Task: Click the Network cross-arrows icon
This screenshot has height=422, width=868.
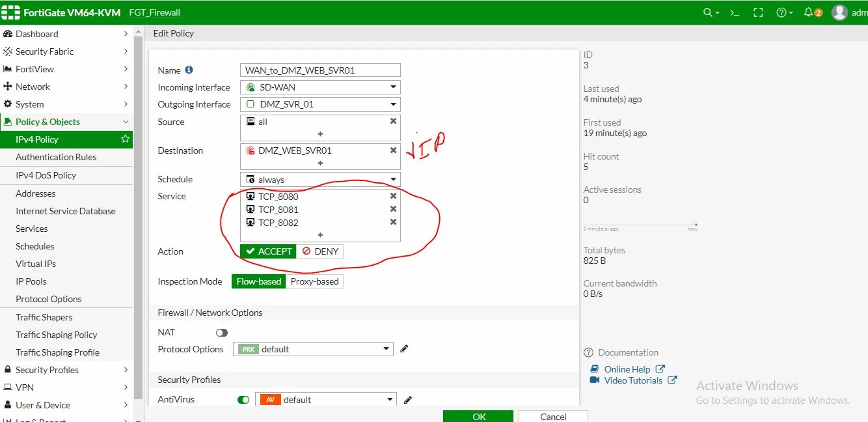Action: tap(8, 87)
